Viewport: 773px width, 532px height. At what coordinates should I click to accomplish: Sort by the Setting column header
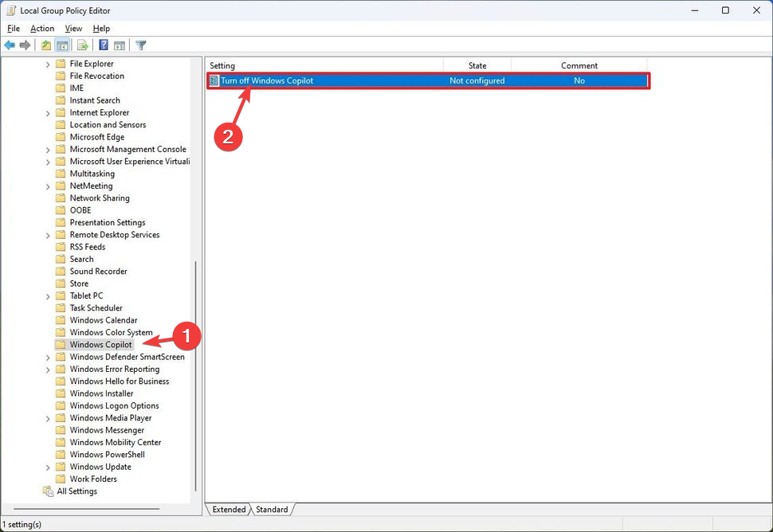click(x=324, y=65)
